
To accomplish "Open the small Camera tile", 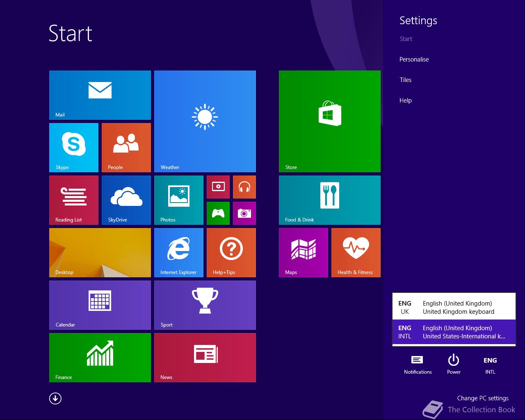I will coord(244,213).
